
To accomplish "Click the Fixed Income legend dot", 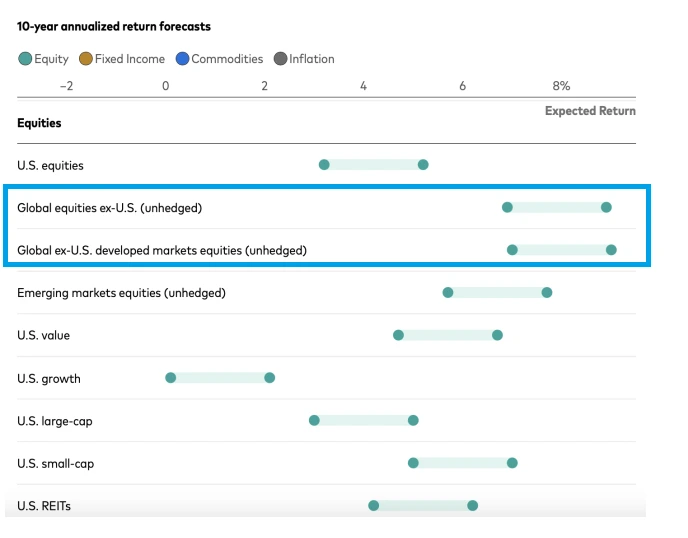I will [x=86, y=59].
